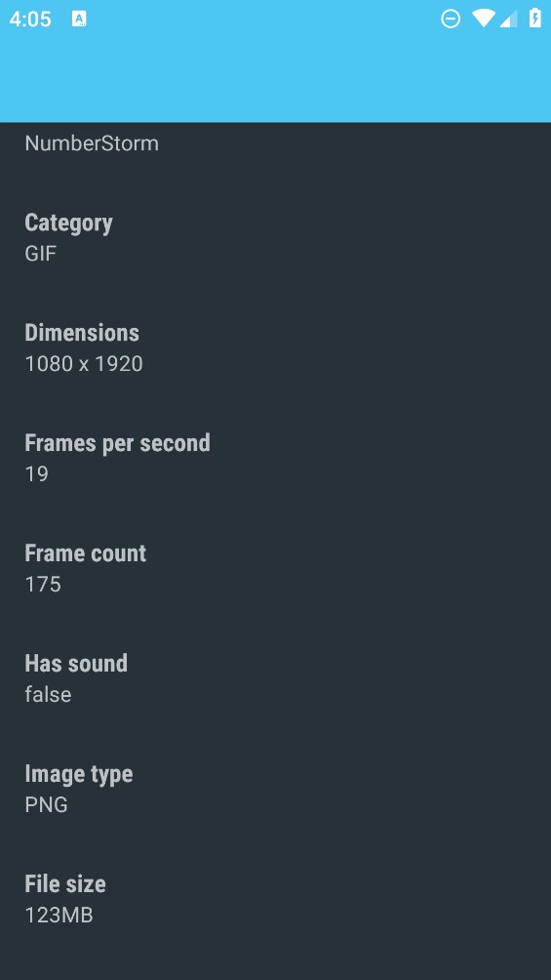
Task: Tap the Wi-Fi signal status icon
Action: point(484,19)
